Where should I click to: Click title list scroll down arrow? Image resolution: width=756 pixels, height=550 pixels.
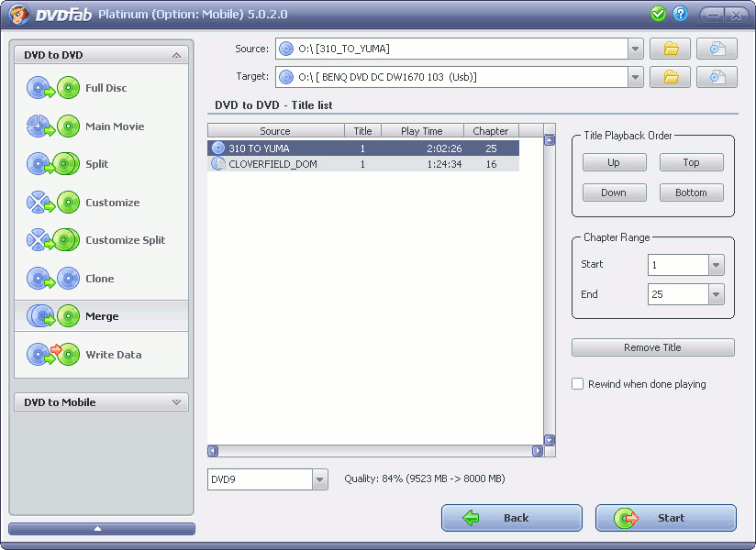pyautogui.click(x=550, y=440)
